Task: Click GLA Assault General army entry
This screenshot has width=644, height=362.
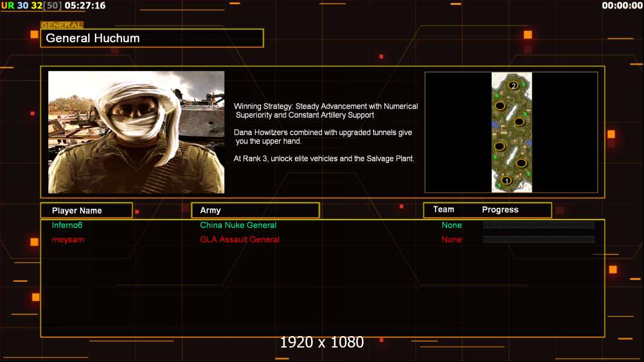Action: 239,240
